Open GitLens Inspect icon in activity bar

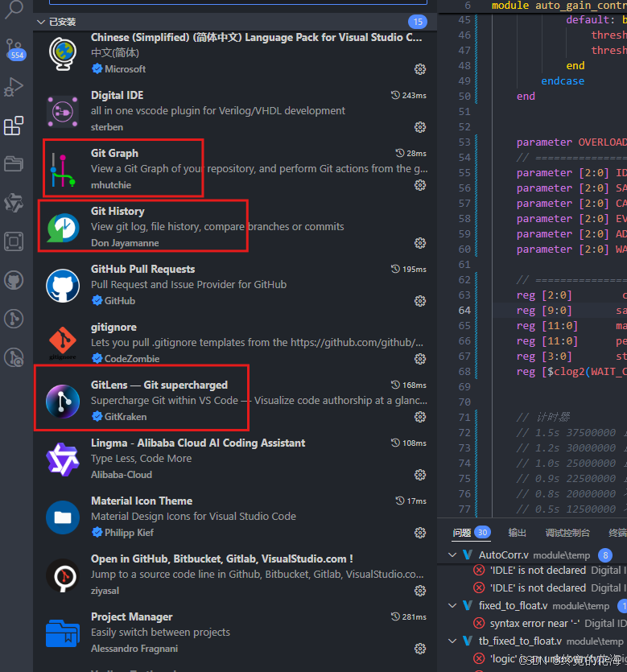(x=14, y=357)
